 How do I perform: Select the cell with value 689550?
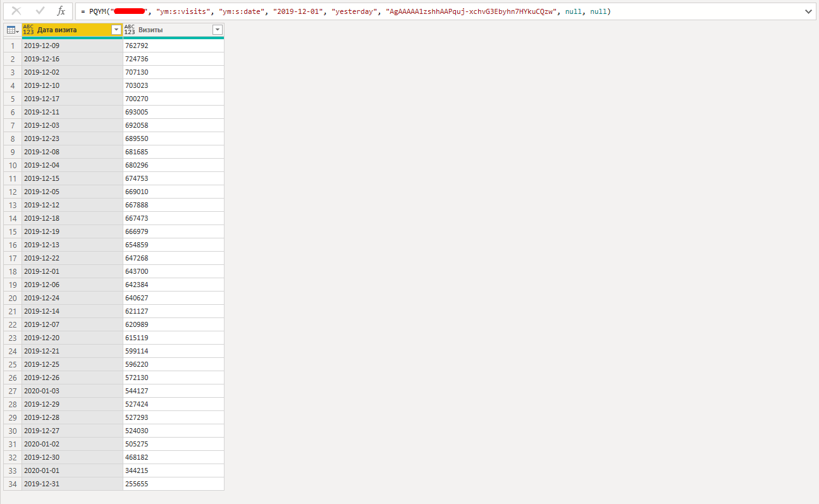coord(173,138)
